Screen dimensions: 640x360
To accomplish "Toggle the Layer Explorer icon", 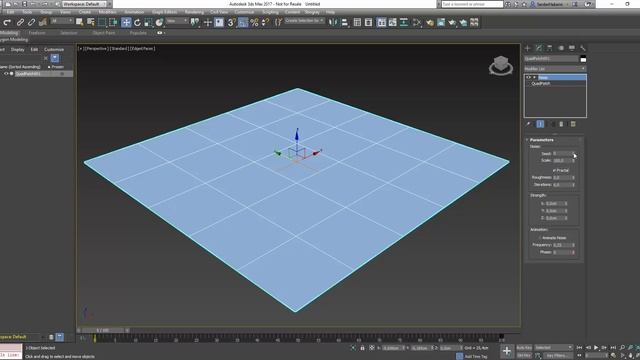I will 368,22.
